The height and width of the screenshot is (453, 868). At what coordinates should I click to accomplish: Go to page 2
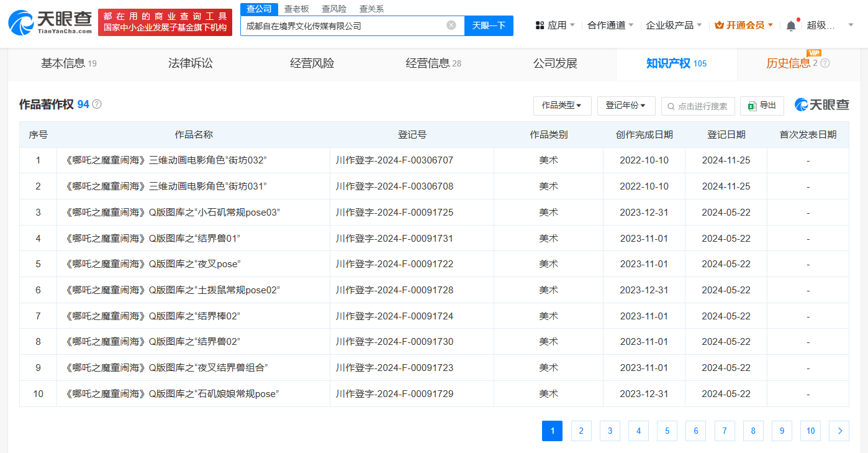pos(581,431)
